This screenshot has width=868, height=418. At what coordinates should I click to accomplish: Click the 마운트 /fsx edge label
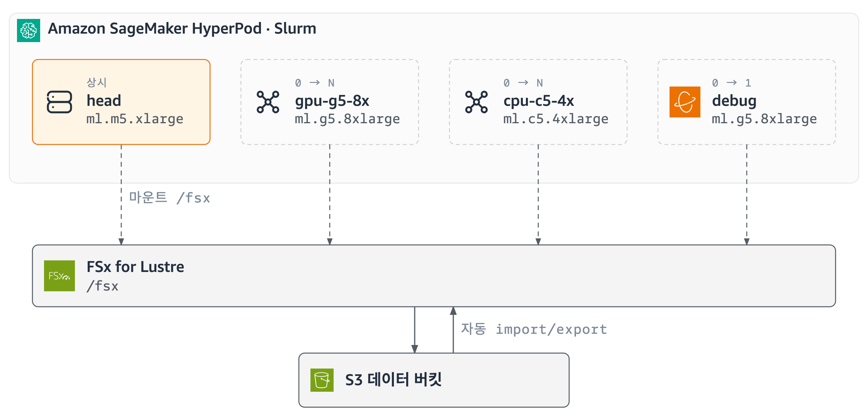[x=170, y=198]
